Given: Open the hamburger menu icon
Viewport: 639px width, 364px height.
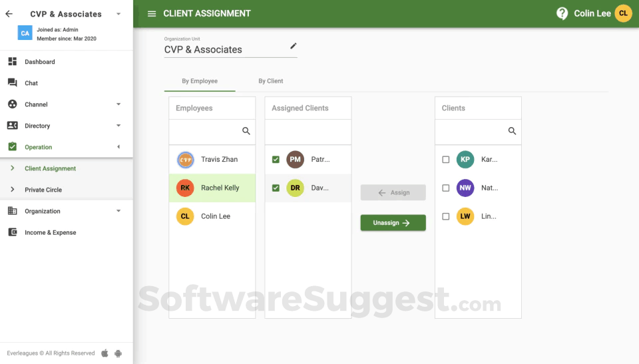Looking at the screenshot, I should [152, 14].
